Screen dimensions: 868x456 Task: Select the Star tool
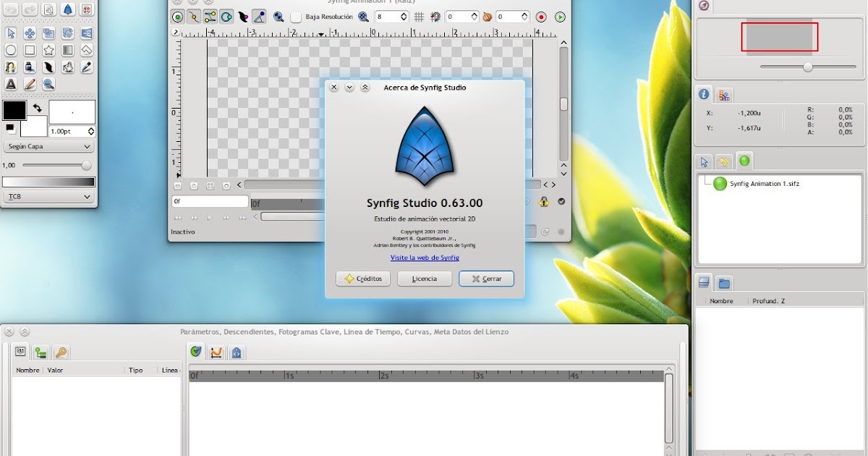pyautogui.click(x=48, y=50)
